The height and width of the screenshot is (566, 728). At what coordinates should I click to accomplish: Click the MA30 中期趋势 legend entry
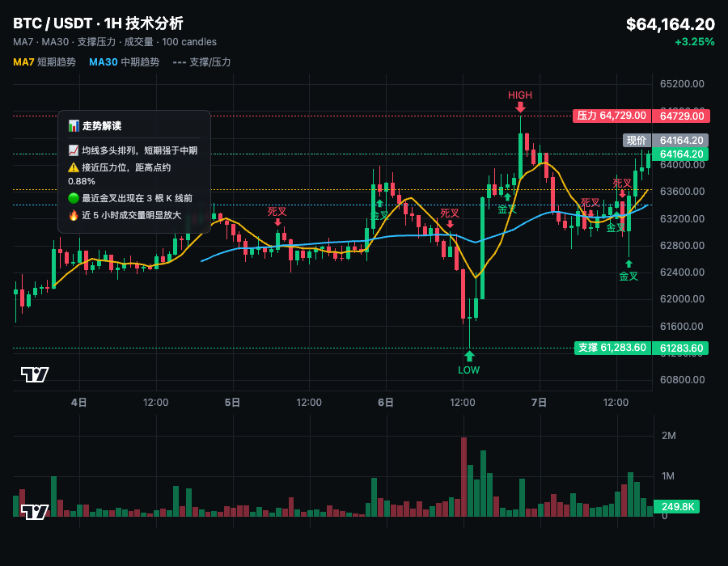pos(124,62)
